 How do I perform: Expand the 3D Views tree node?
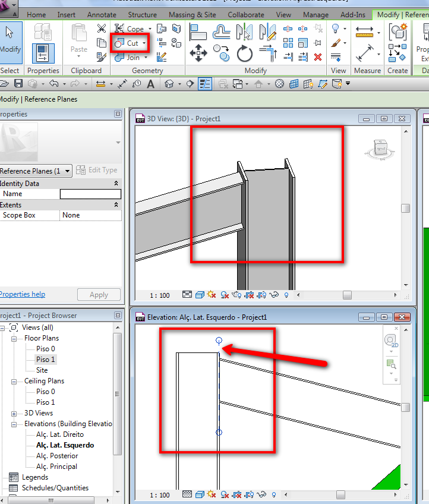pyautogui.click(x=14, y=414)
